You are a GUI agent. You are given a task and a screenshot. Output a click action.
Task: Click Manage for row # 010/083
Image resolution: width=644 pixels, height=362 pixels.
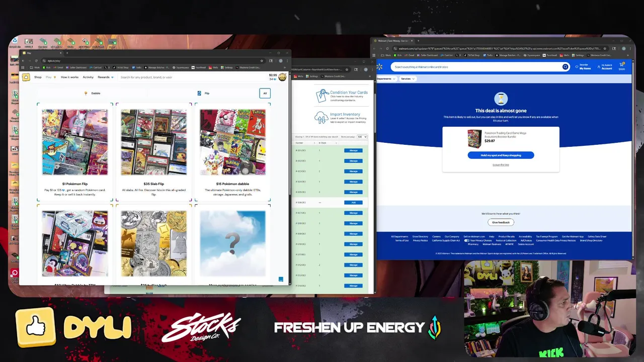coord(353,244)
